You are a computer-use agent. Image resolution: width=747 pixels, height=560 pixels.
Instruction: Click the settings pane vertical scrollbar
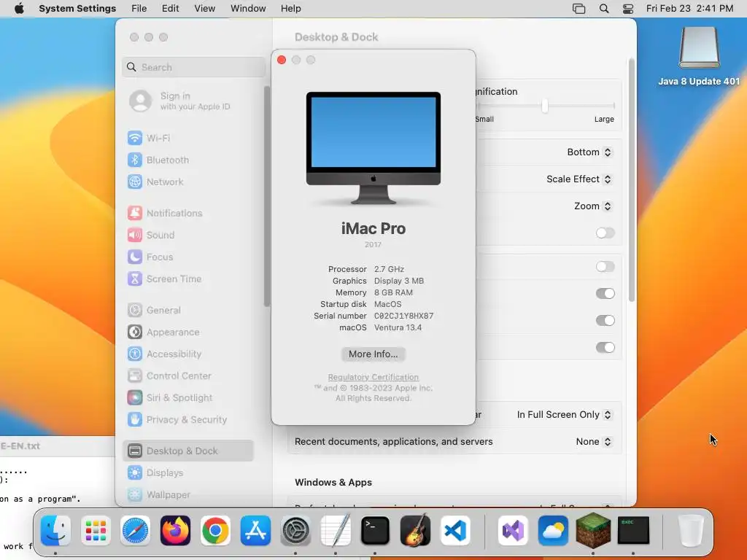[632, 180]
